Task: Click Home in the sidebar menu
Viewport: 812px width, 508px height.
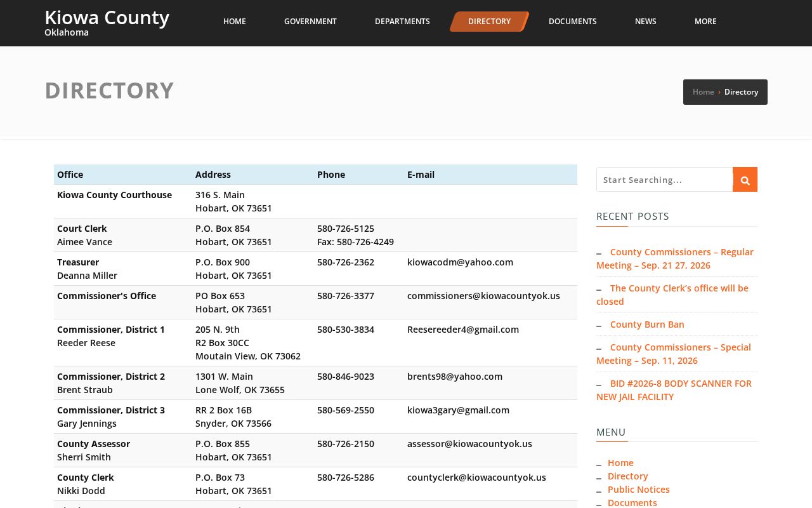Action: click(x=620, y=463)
